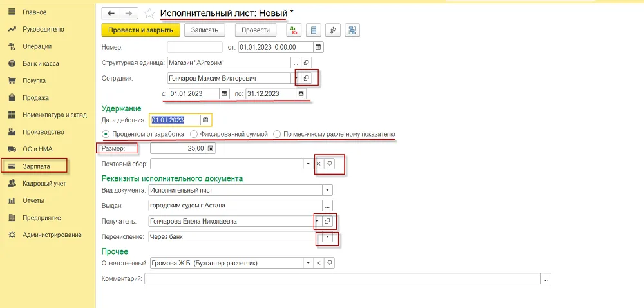Expand the Получатель dropdown arrow

click(x=317, y=222)
